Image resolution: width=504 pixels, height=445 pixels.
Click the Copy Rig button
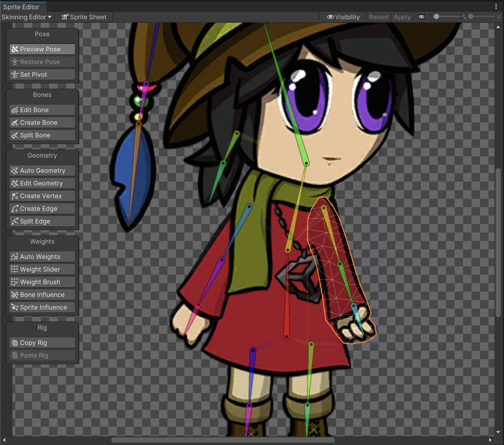42,343
